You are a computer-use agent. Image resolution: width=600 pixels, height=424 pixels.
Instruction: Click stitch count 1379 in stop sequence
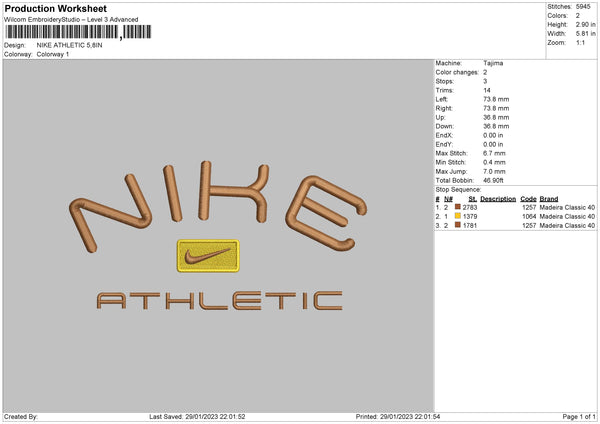470,217
